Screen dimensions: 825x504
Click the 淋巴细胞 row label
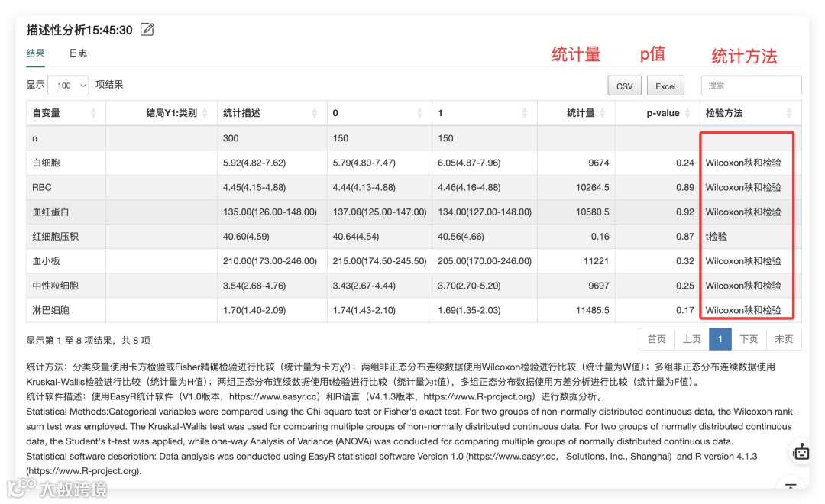click(x=50, y=310)
